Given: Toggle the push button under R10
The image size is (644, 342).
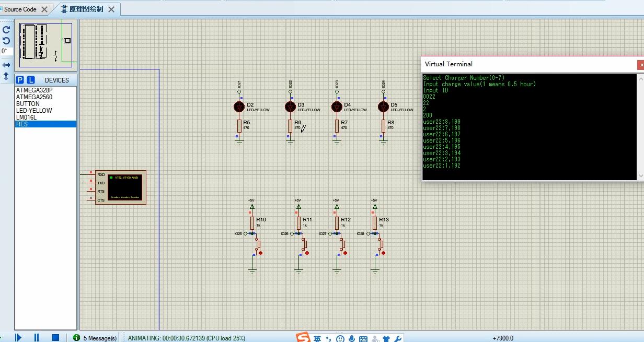Looking at the screenshot, I should click(x=257, y=244).
